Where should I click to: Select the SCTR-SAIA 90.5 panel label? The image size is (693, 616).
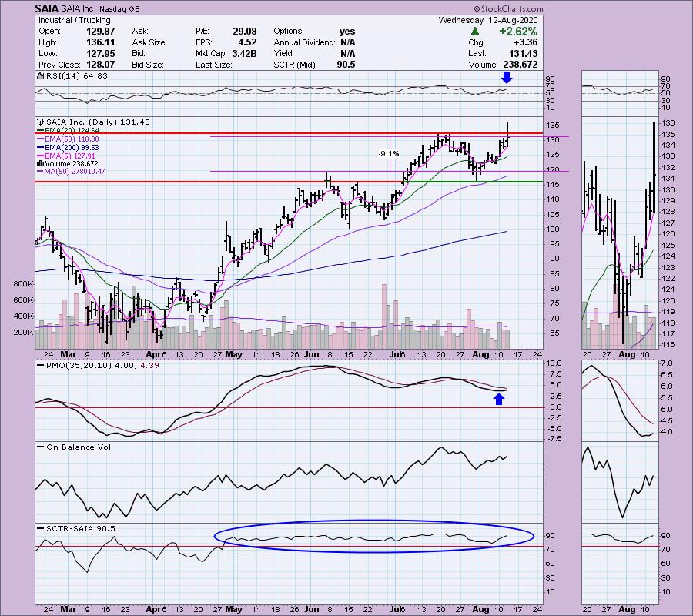[x=76, y=528]
